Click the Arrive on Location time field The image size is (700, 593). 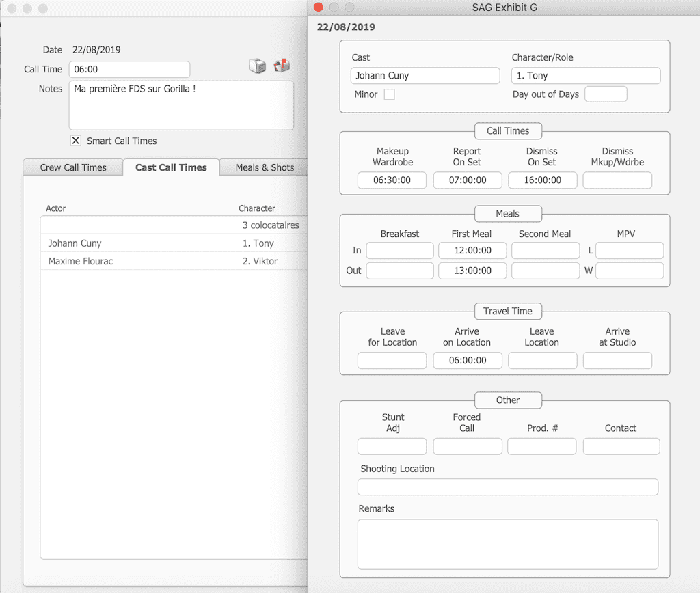click(468, 361)
